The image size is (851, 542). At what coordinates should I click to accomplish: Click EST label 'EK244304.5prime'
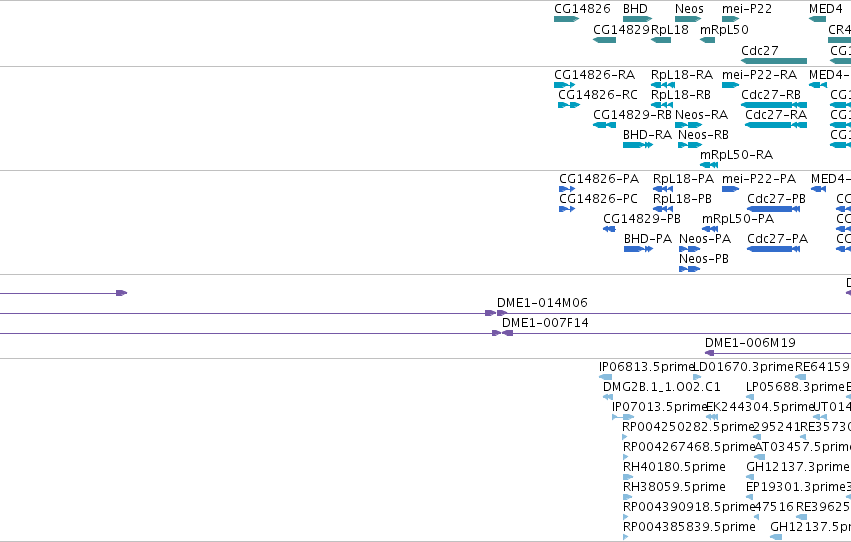(760, 407)
